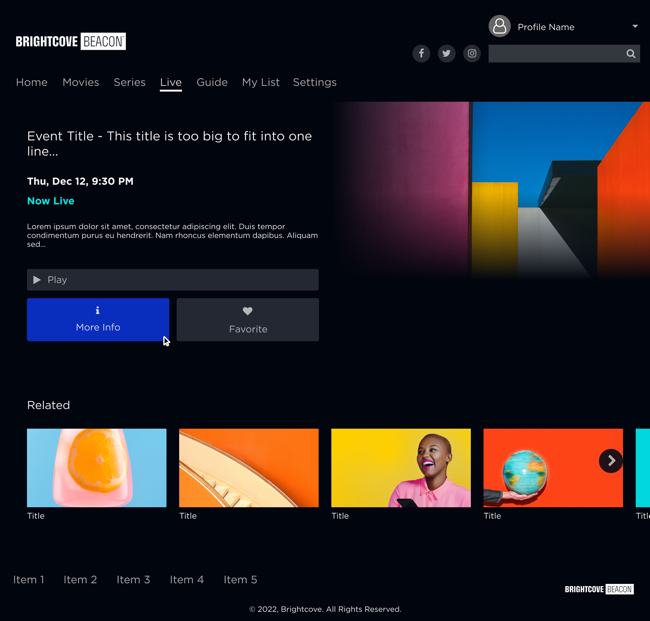Expand the Profile Name dropdown arrow
650x621 pixels.
click(635, 27)
